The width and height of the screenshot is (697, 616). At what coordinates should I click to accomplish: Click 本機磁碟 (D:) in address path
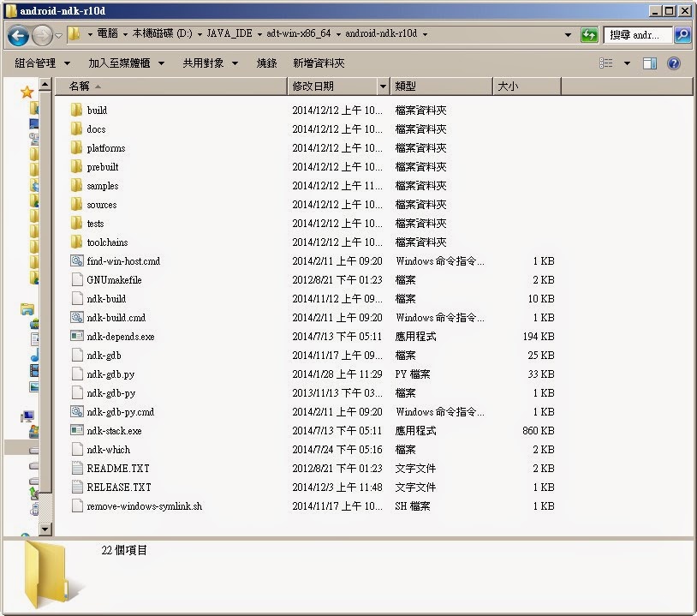162,33
